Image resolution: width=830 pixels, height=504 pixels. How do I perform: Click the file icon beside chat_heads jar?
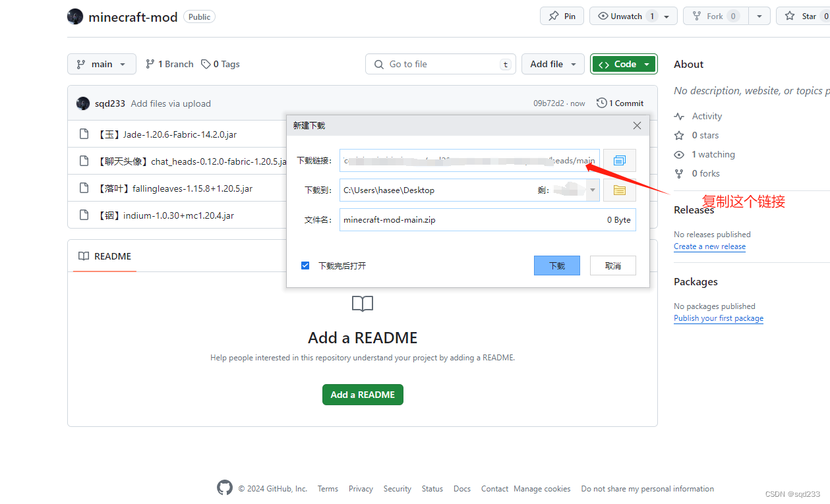(84, 161)
